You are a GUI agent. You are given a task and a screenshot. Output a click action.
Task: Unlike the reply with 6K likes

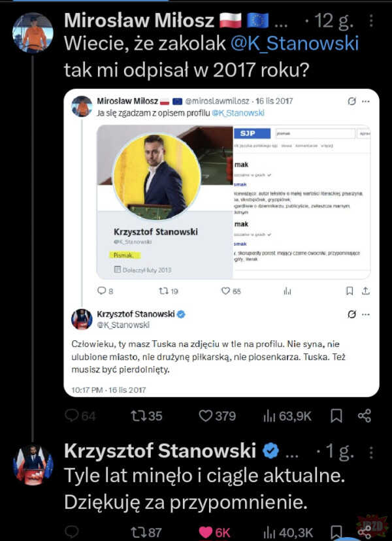tap(206, 532)
